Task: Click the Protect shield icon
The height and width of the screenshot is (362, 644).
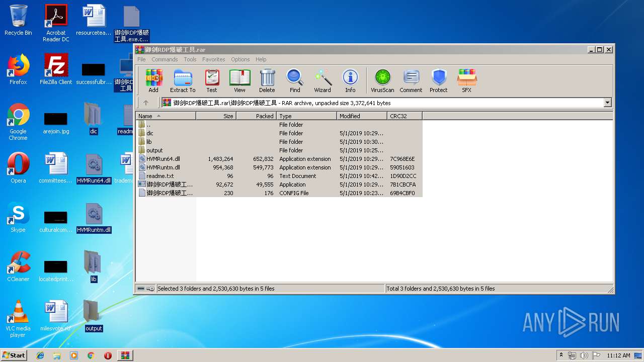Action: pos(439,81)
